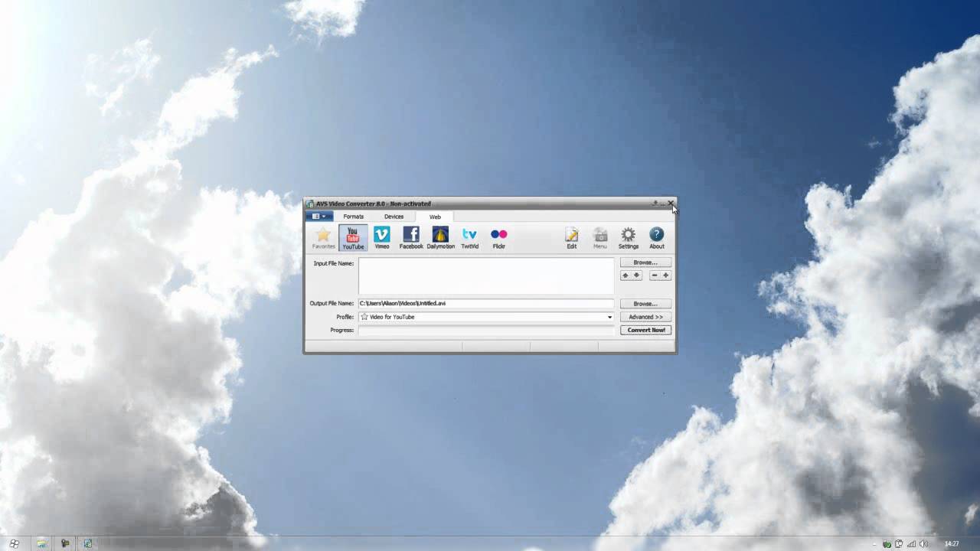Open network signal tray icon

(911, 544)
